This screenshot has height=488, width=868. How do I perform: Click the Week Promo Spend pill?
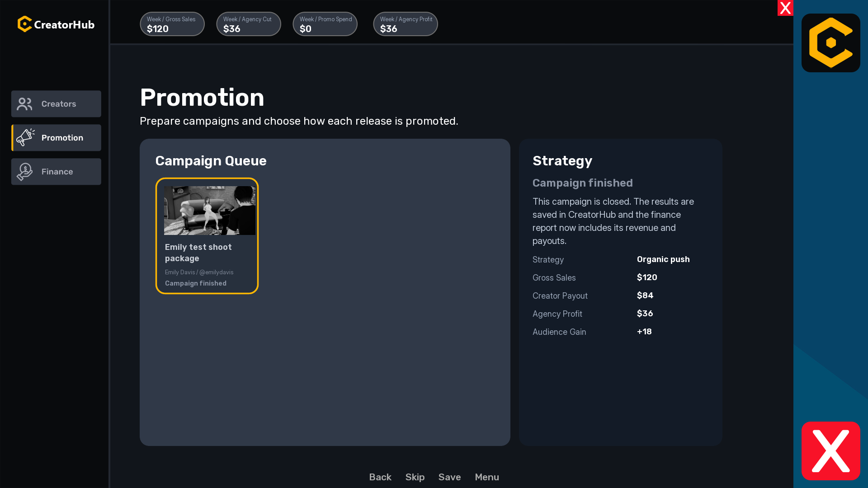(325, 24)
